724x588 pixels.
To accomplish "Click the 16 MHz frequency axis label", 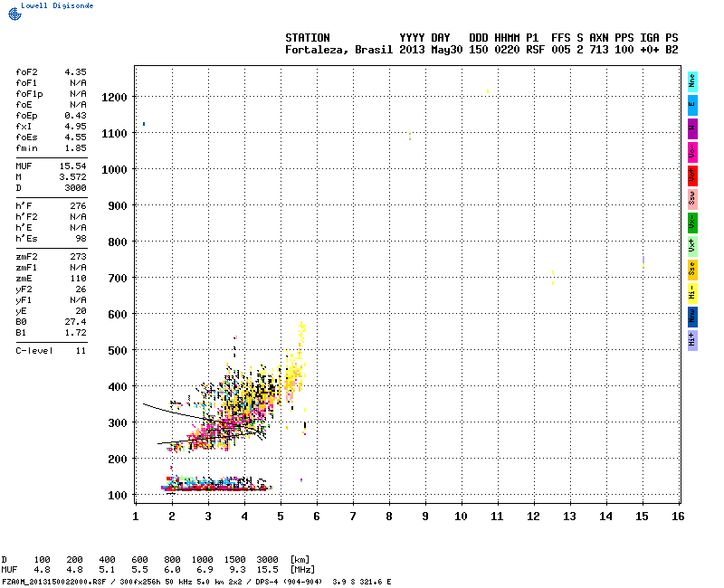I will tap(678, 517).
